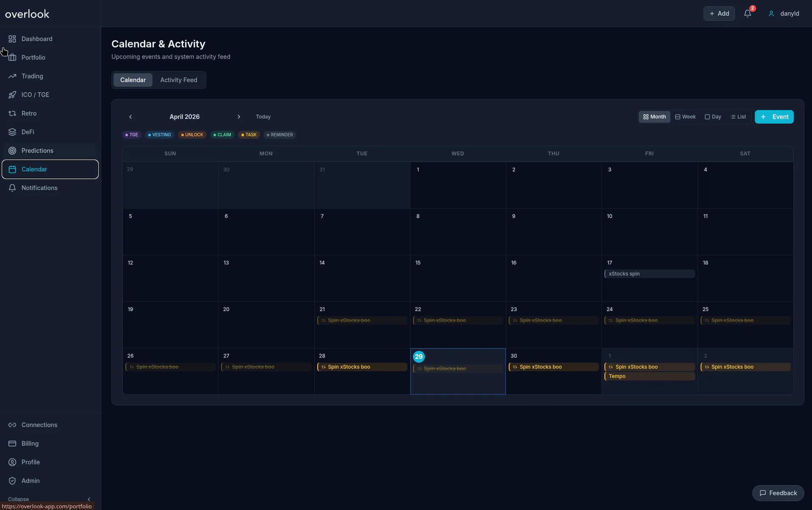Open crossed-out Spin xStocks boo on April 22
Image resolution: width=812 pixels, height=510 pixels.
458,320
